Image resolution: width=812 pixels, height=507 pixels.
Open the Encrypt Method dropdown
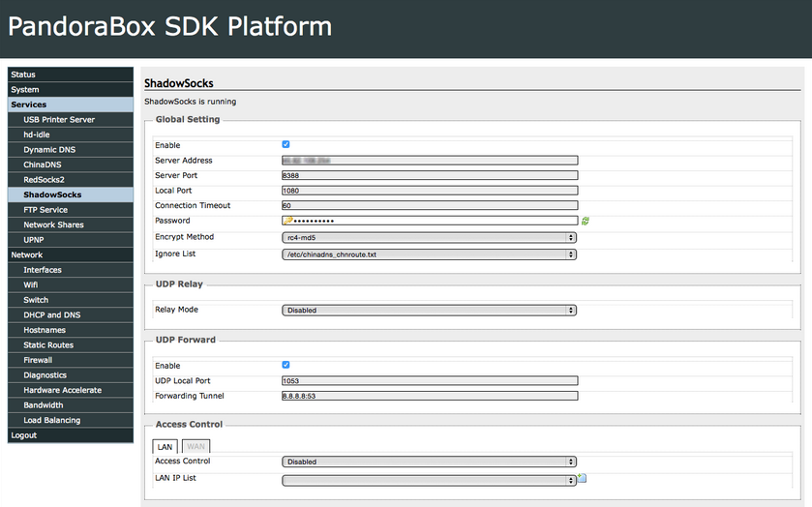(429, 238)
